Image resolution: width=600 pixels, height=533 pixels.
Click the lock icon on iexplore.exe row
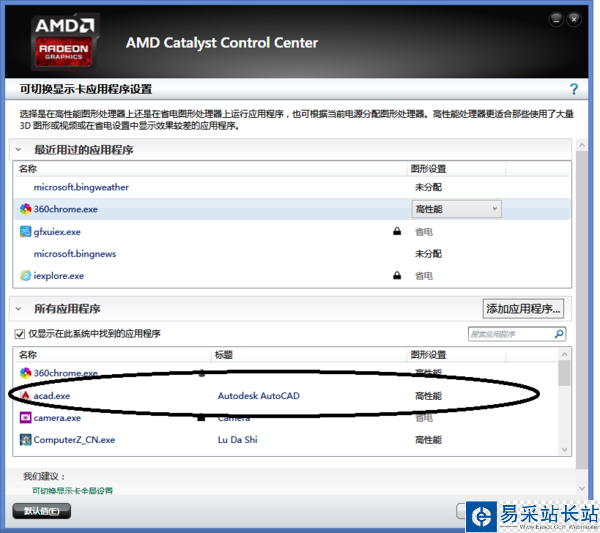(x=397, y=275)
